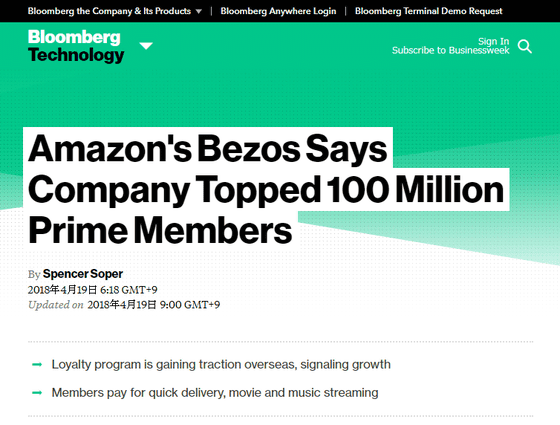Click the Technology section wordmark

[x=76, y=55]
